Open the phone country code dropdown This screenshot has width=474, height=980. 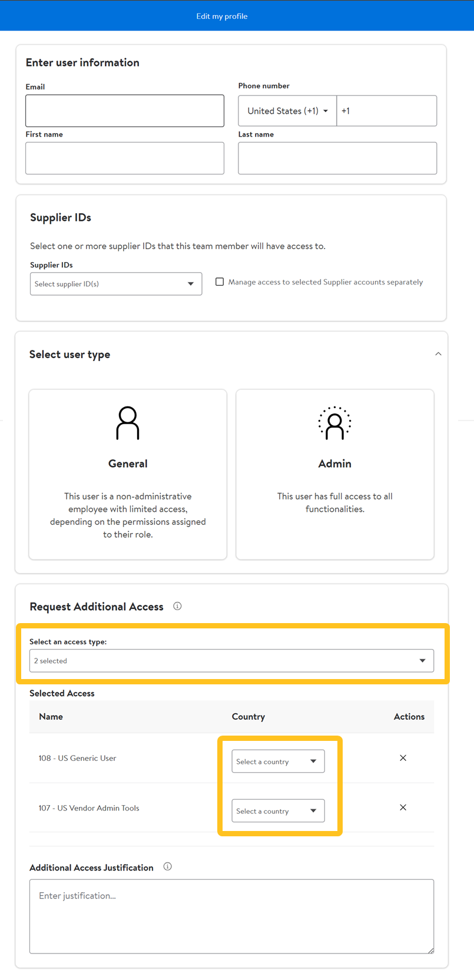click(x=287, y=111)
